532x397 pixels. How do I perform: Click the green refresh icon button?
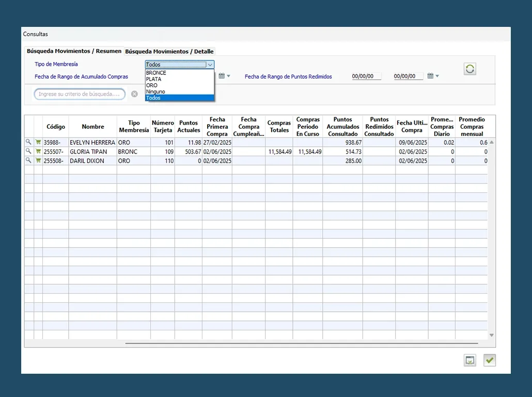470,69
